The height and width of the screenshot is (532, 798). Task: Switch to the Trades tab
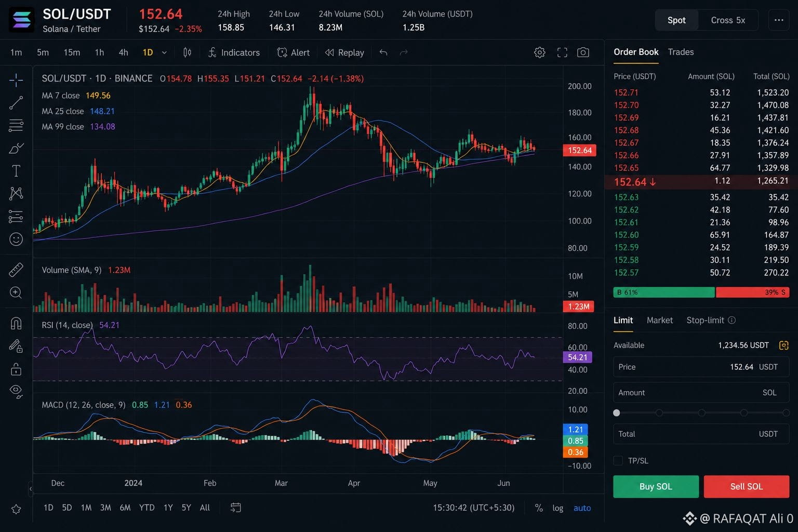point(681,52)
